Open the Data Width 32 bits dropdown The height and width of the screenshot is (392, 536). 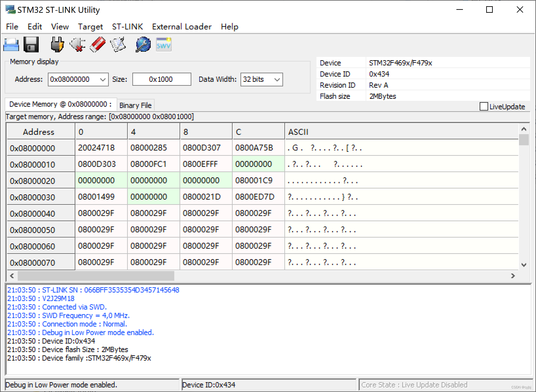[x=277, y=80]
